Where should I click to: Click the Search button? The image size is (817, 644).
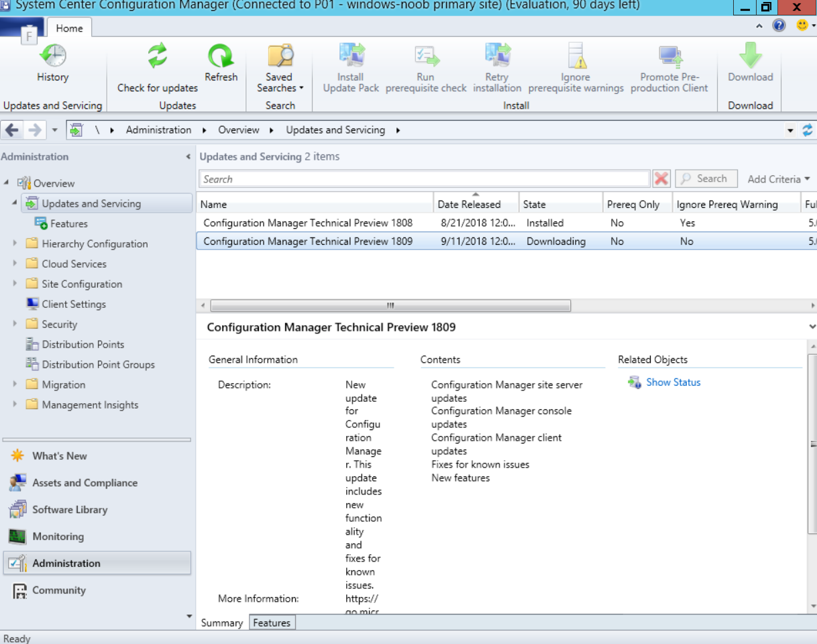coord(706,178)
